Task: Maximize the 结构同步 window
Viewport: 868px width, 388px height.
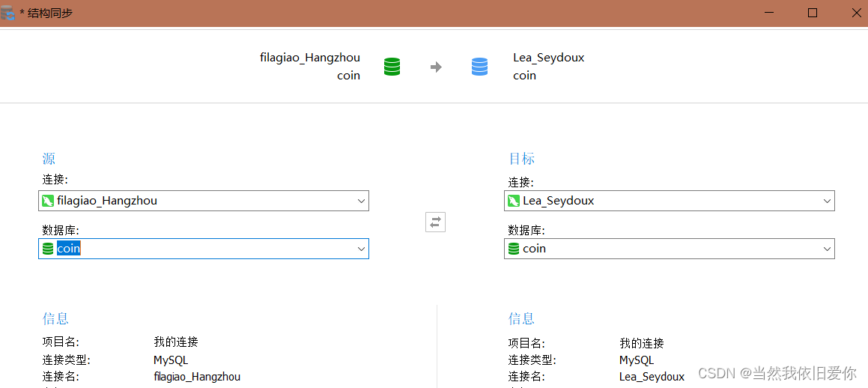Action: (813, 13)
